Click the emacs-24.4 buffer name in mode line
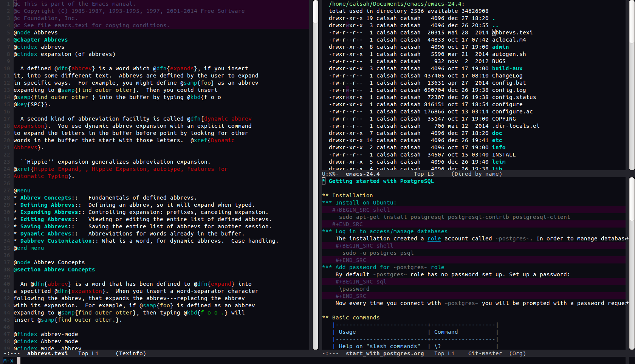Viewport: 635px width, 364px height. (362, 174)
